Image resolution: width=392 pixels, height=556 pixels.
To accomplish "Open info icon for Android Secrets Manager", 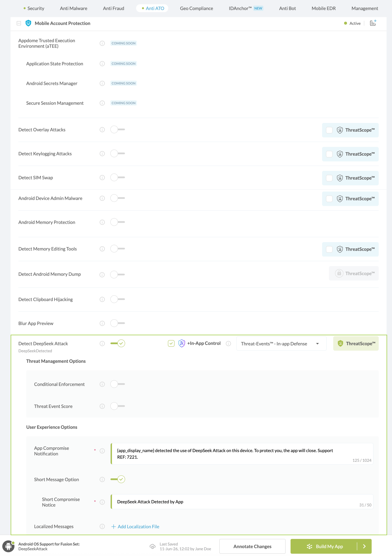I will tap(102, 83).
